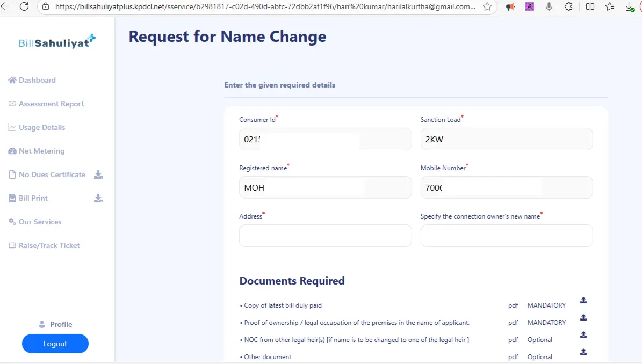642x364 pixels.
Task: Upload proof of ownership document via its icon
Action: tap(583, 317)
